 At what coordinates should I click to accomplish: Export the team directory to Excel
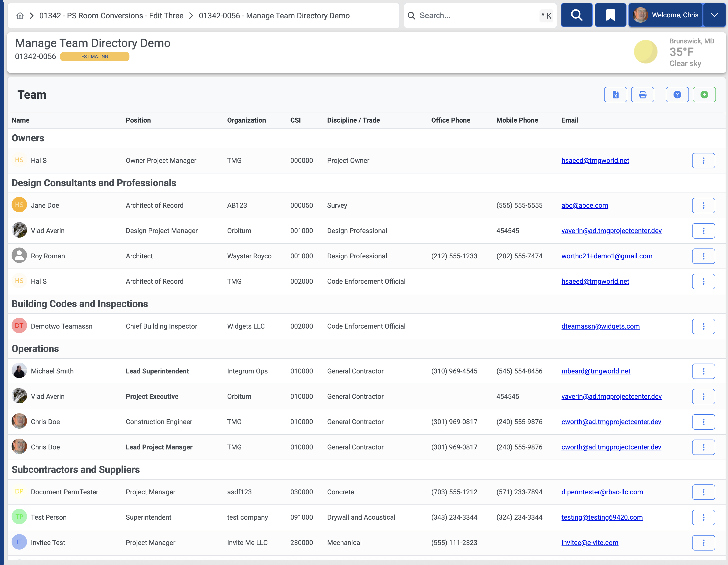(x=615, y=94)
